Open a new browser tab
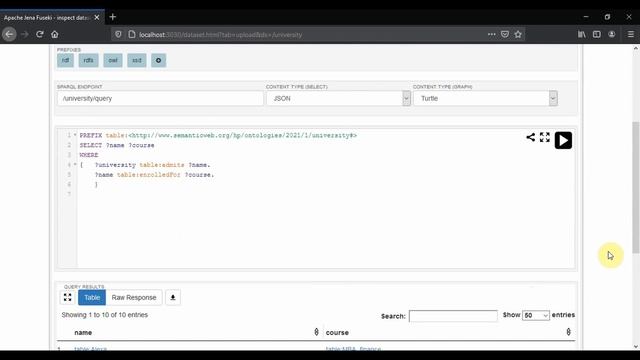The image size is (640, 360). pyautogui.click(x=113, y=17)
